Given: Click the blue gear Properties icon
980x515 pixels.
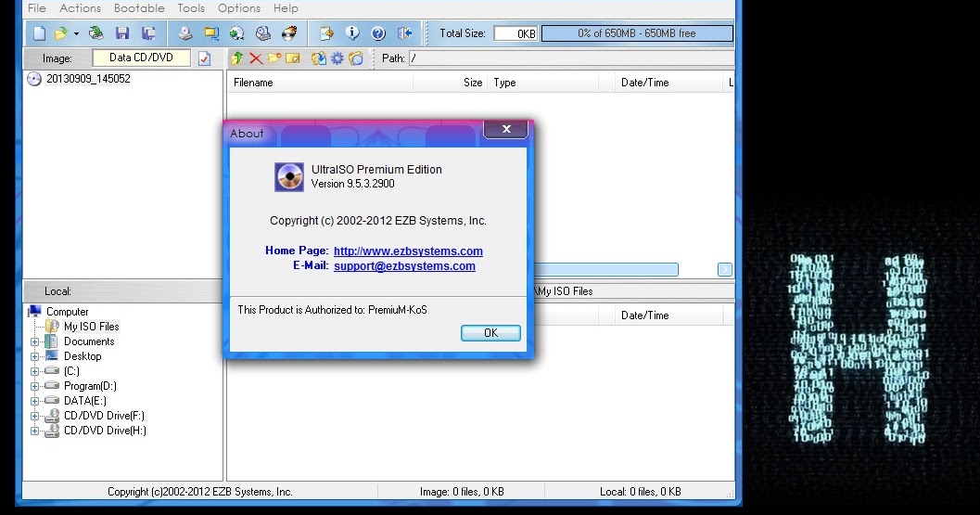Looking at the screenshot, I should [337, 58].
